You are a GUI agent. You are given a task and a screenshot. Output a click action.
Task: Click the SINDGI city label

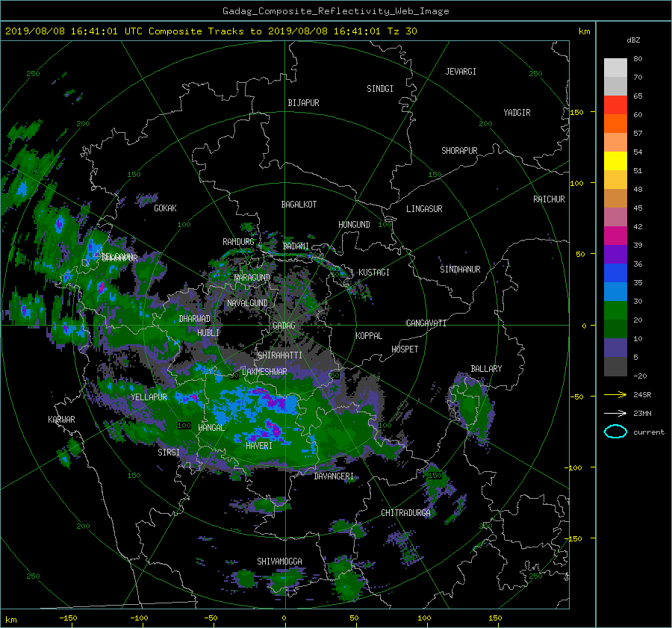380,89
